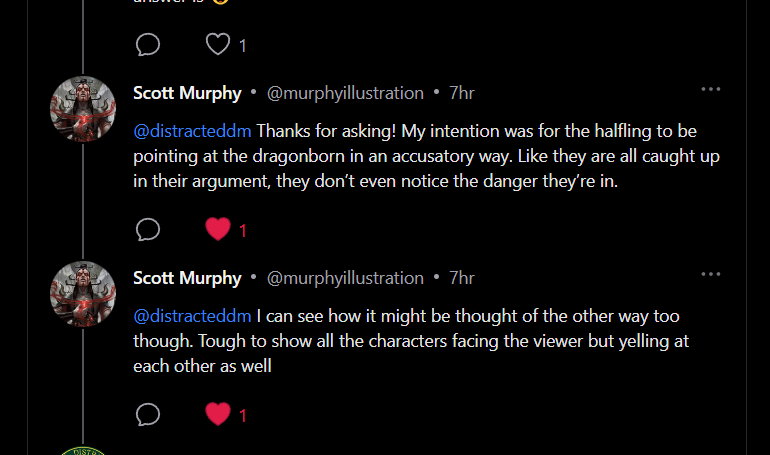Visit @murphyillustration handle on the second post

click(345, 277)
